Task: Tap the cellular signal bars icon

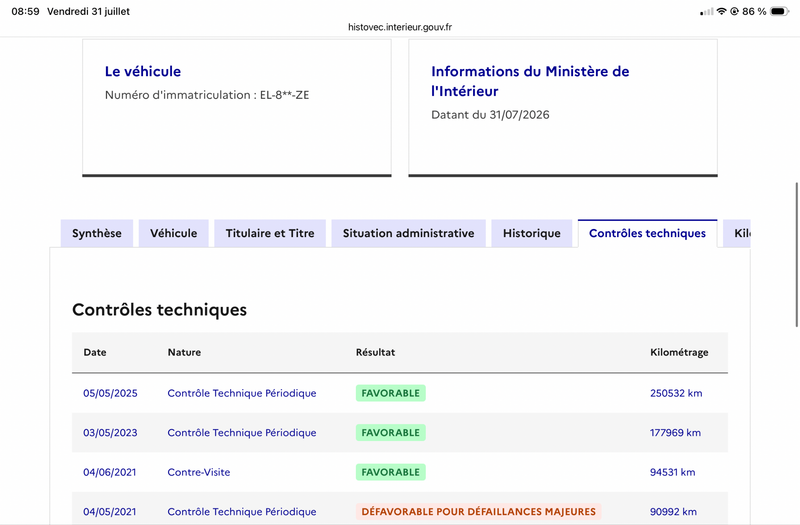Action: pyautogui.click(x=707, y=11)
